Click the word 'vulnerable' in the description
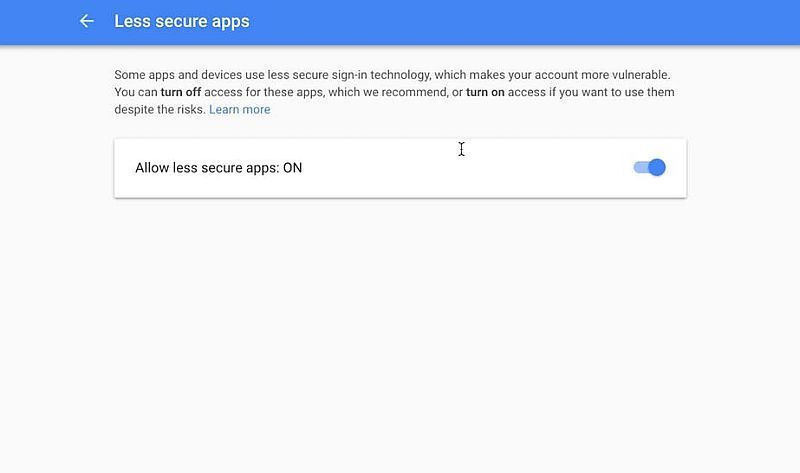Viewport: 800px width, 473px height. click(x=640, y=74)
